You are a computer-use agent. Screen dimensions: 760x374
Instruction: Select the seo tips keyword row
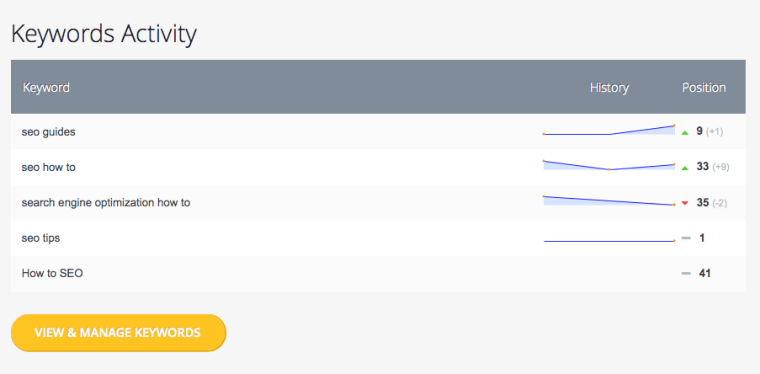[x=378, y=238]
